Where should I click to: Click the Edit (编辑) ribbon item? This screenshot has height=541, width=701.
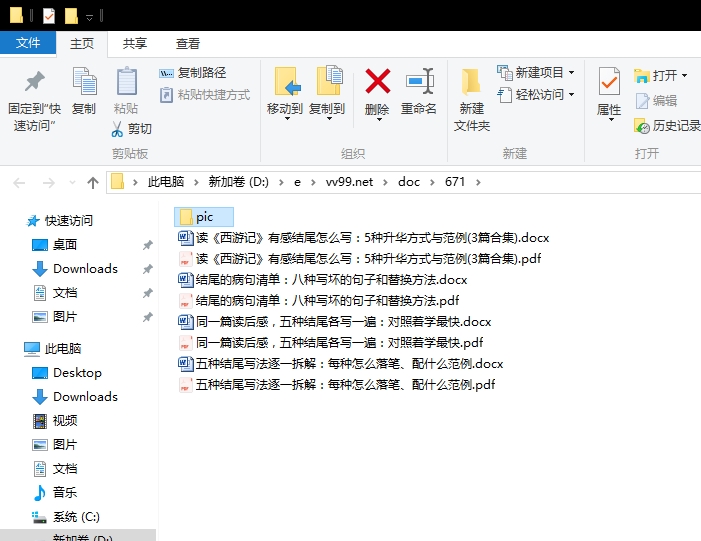click(656, 101)
